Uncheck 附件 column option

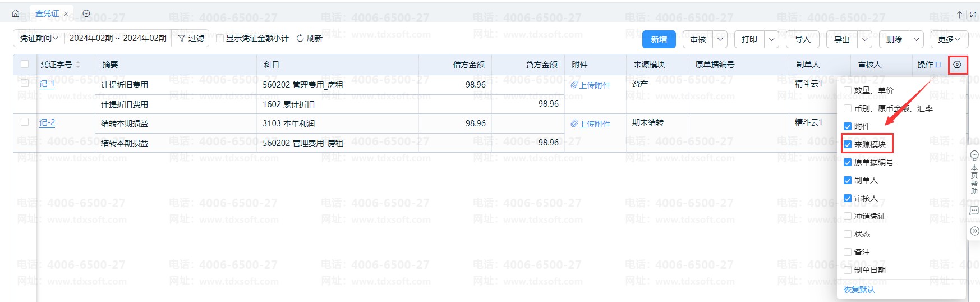click(x=848, y=126)
